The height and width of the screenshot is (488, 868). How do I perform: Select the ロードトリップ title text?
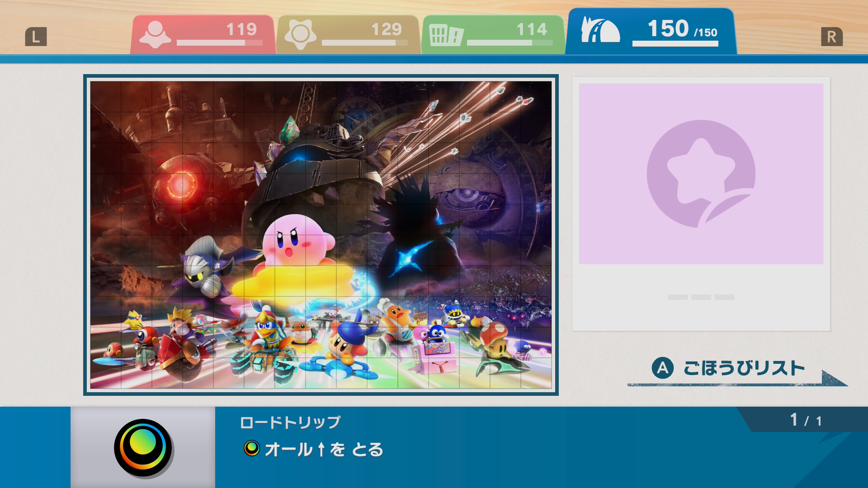[x=290, y=422]
